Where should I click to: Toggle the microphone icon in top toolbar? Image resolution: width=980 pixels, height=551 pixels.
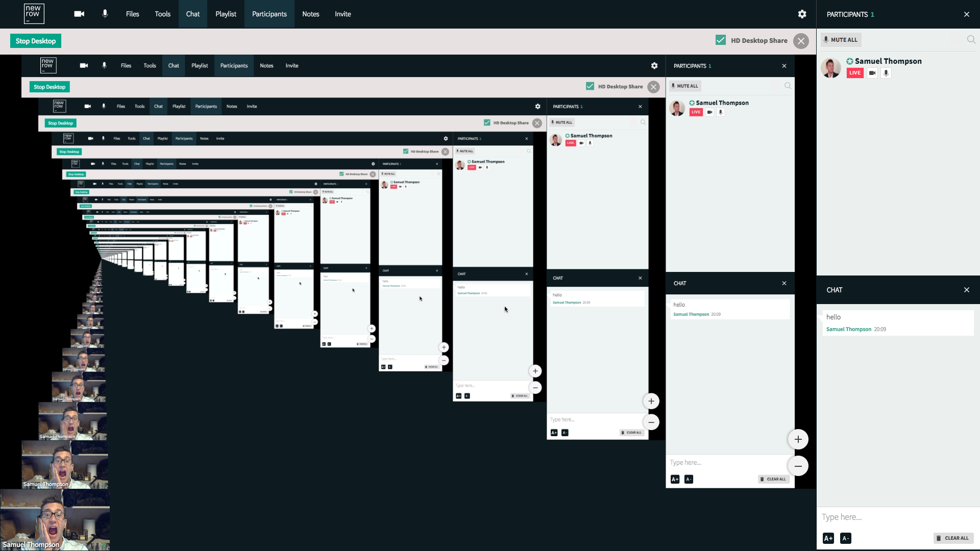105,14
